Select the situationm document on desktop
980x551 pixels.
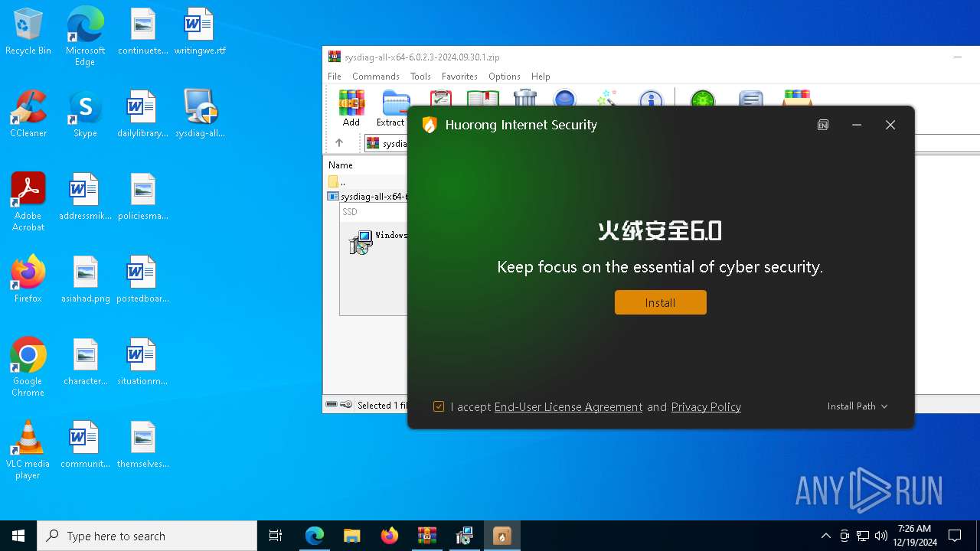pos(142,361)
